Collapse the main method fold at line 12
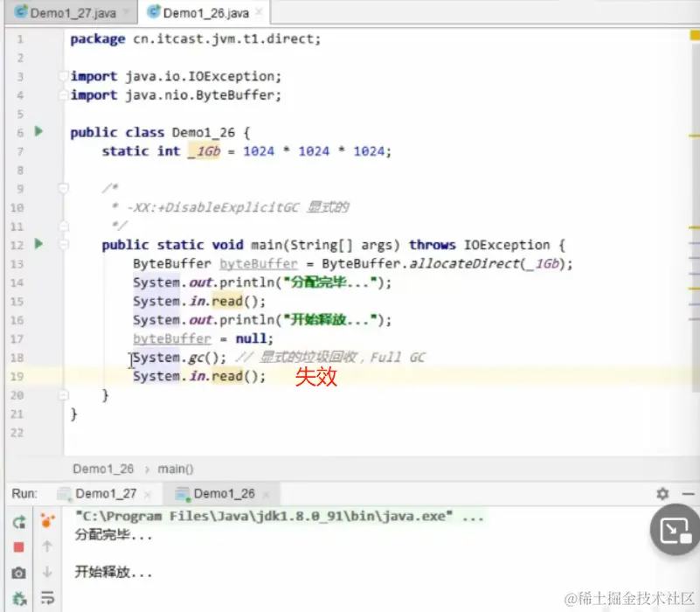 pyautogui.click(x=64, y=244)
